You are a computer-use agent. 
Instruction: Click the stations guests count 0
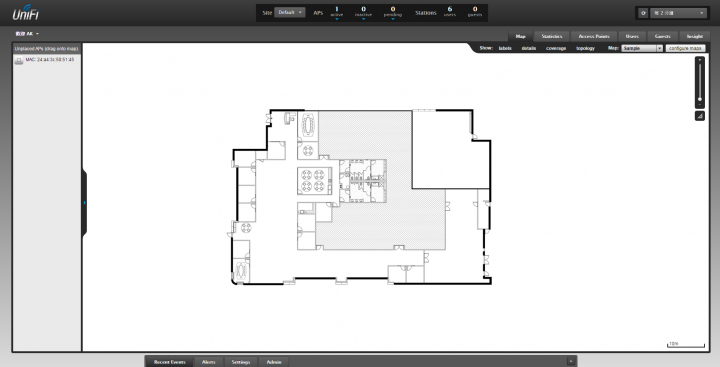(x=475, y=11)
